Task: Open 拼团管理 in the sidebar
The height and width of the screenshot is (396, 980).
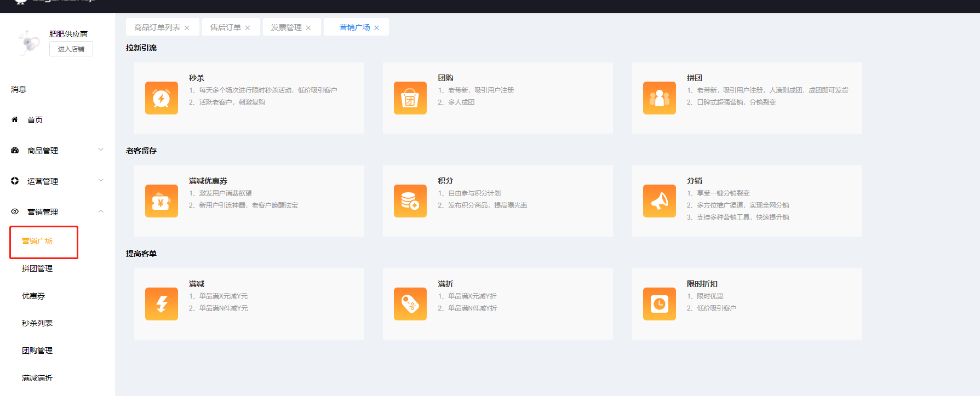Action: click(37, 268)
